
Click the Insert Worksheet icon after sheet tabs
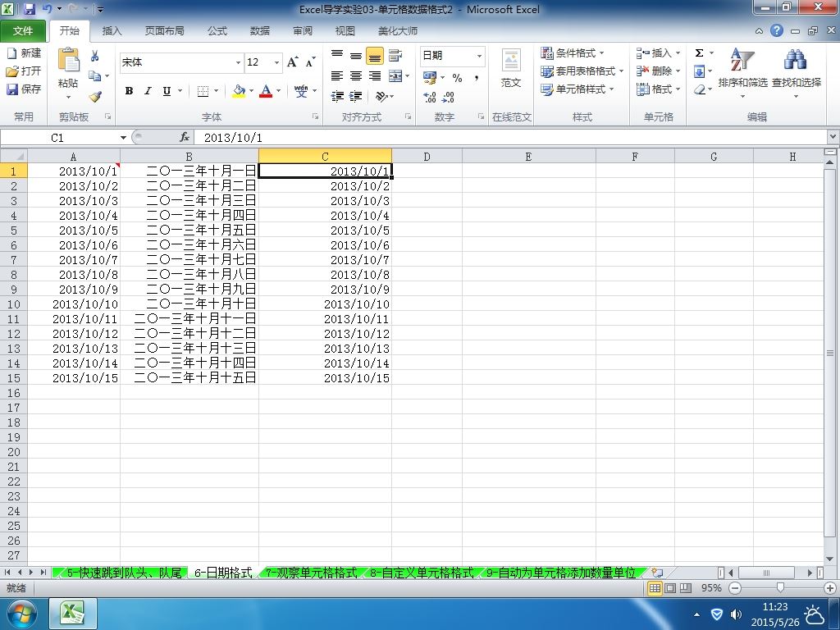[657, 573]
